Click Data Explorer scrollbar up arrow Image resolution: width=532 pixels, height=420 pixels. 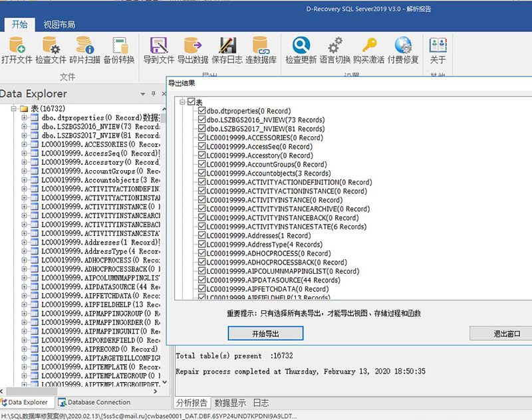[164, 109]
